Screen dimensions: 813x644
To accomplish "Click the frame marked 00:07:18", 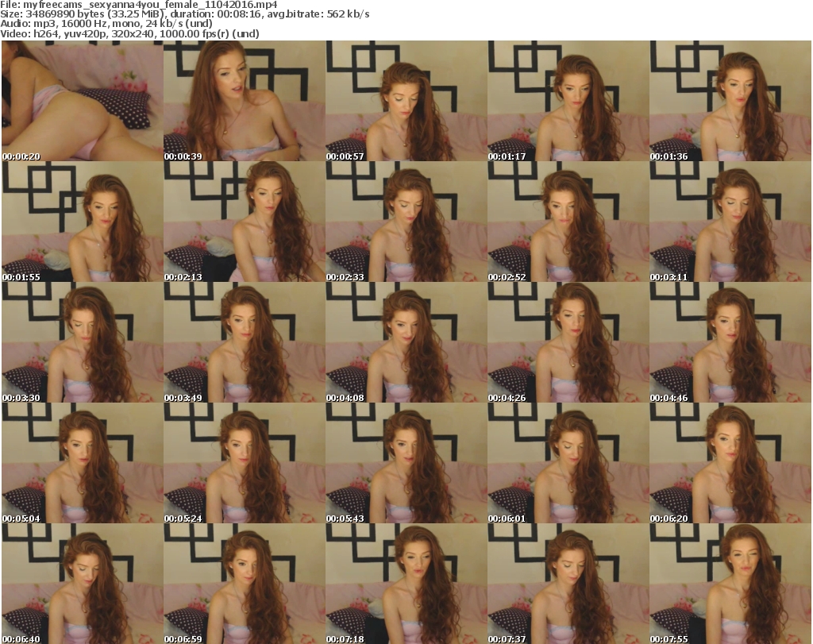I will pyautogui.click(x=406, y=584).
